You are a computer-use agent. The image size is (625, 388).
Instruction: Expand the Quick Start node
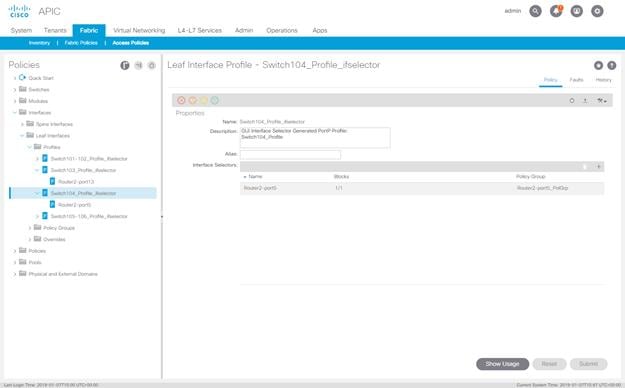(x=15, y=78)
